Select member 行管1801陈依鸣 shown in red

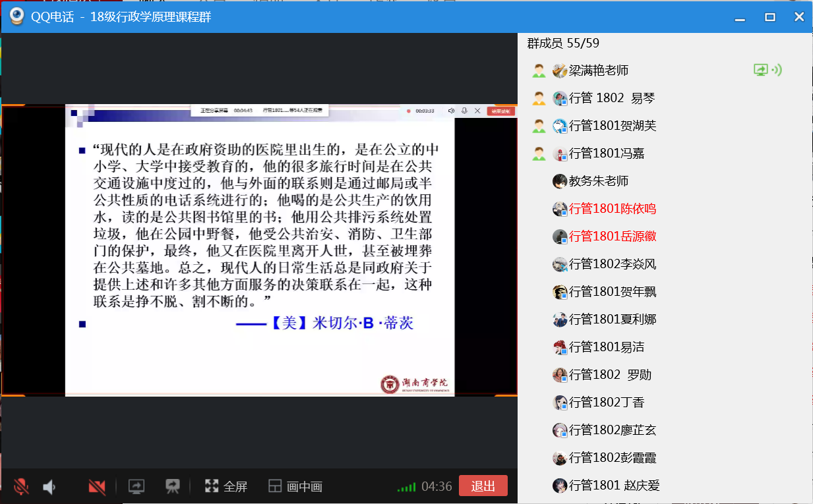point(612,209)
